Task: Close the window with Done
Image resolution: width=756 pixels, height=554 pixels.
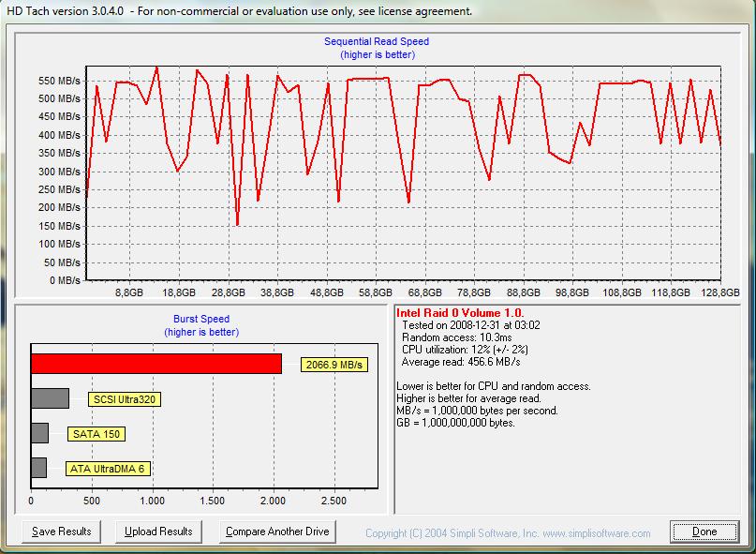Action: point(704,532)
